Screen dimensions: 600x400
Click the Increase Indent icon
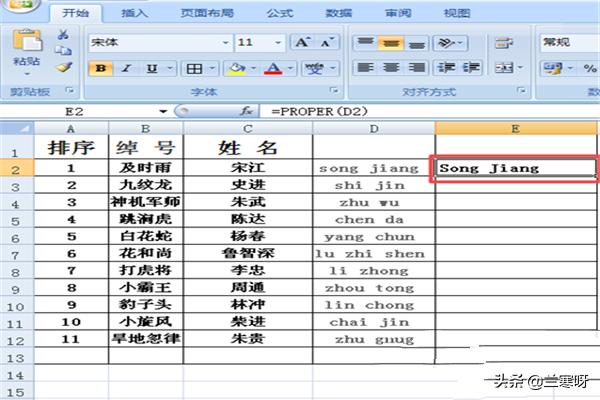tap(471, 68)
